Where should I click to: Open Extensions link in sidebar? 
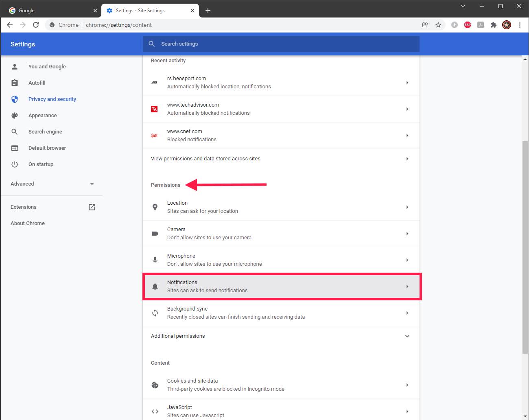click(24, 207)
